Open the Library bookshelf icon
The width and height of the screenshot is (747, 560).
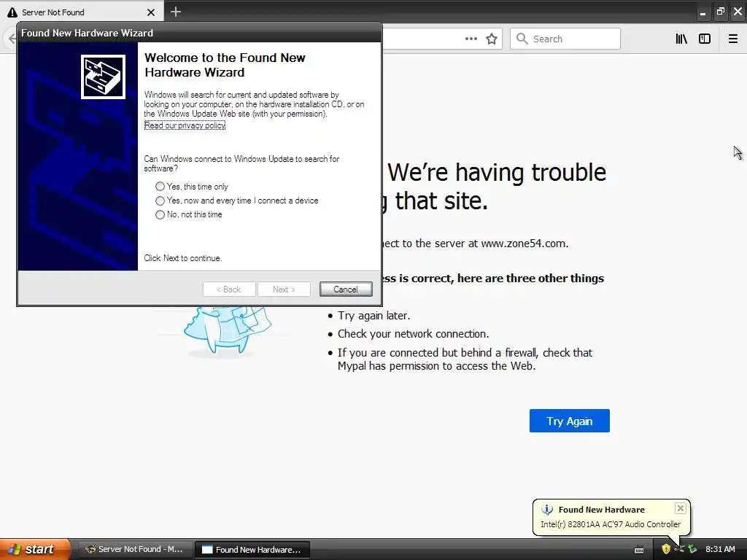681,39
